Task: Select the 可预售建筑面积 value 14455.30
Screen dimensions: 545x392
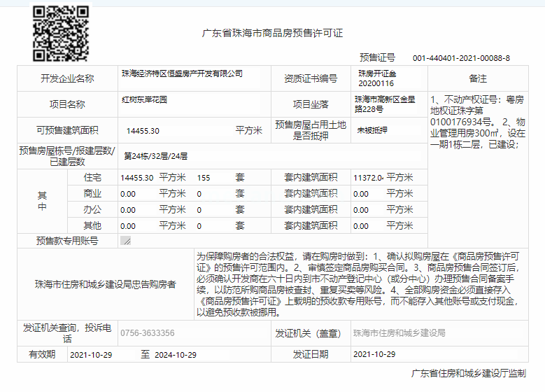Action: pos(143,131)
